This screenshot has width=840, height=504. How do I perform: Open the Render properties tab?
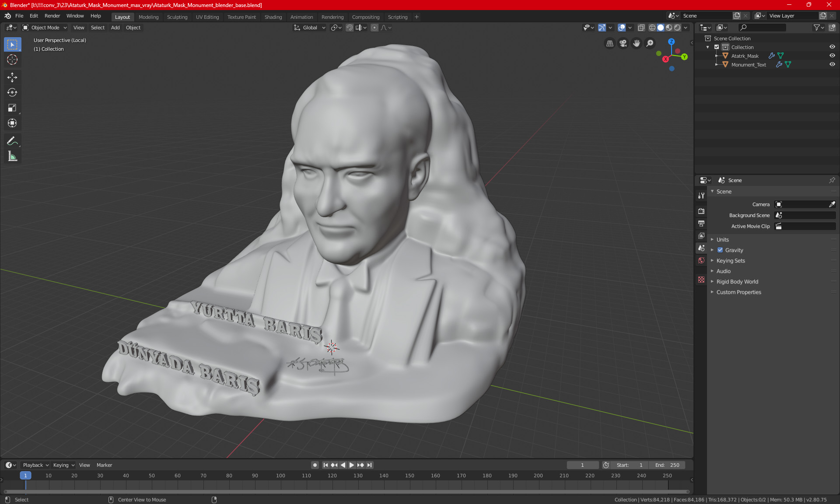click(x=701, y=211)
